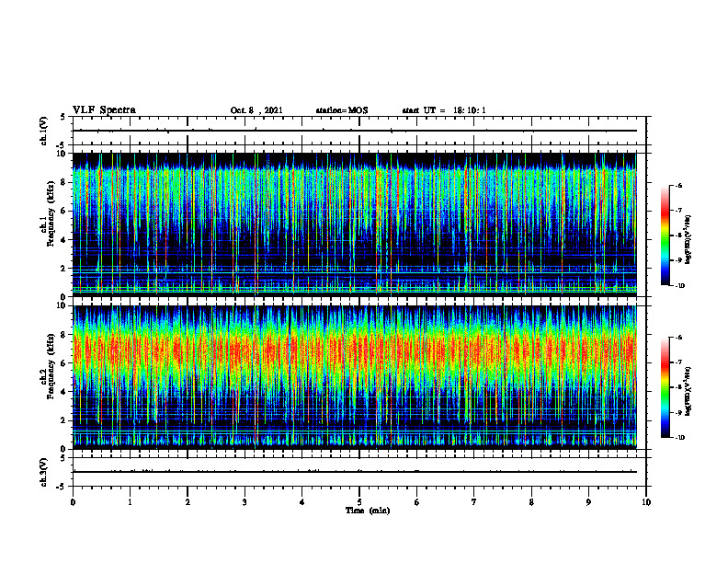This screenshot has width=728, height=563.
Task: Select the date text "Oct. 8 , 2021"
Action: click(256, 110)
